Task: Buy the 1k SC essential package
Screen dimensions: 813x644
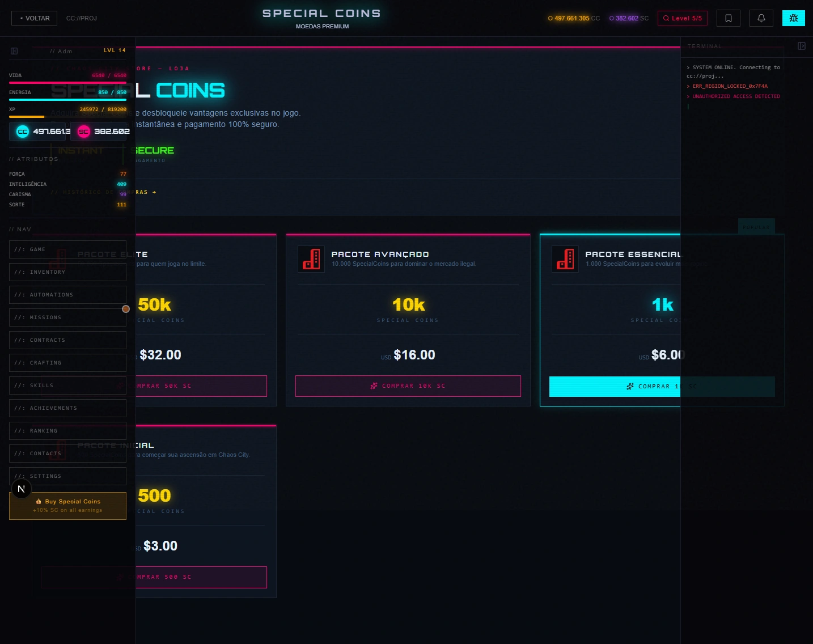Action: 662,387
